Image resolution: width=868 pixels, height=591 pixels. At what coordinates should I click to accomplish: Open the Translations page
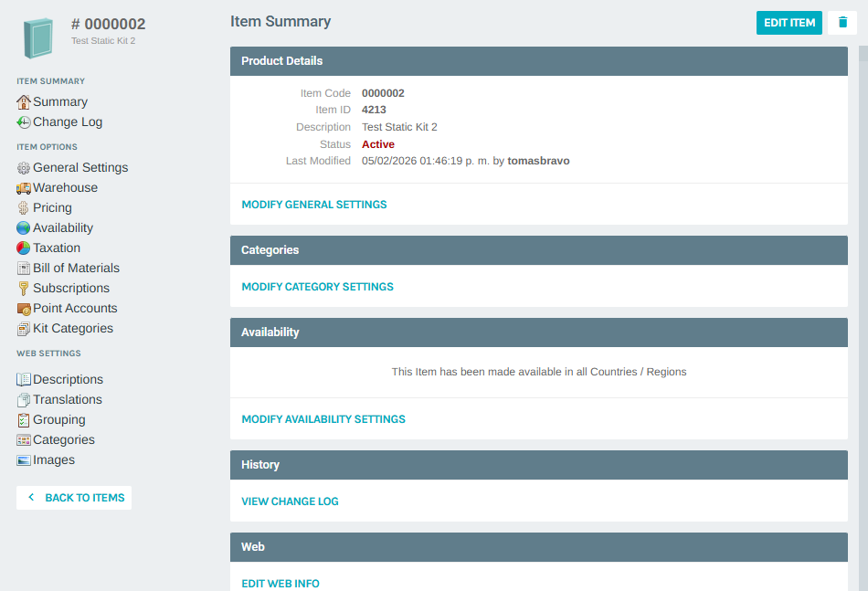66,399
